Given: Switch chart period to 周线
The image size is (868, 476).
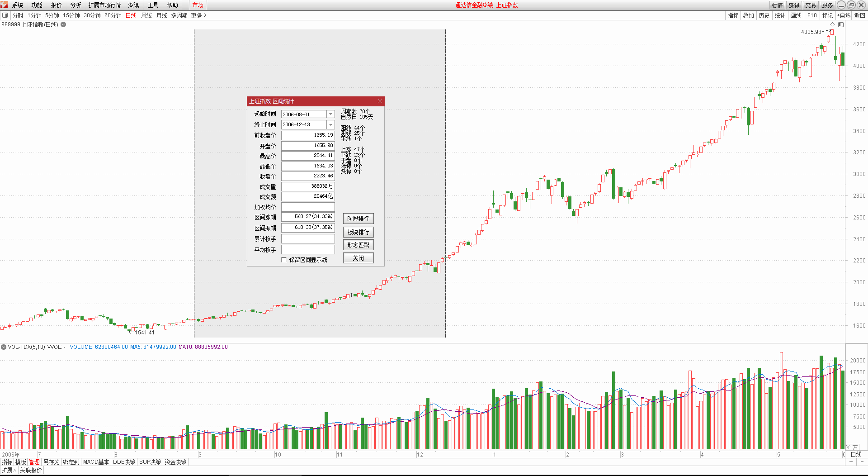Looking at the screenshot, I should [x=146, y=15].
